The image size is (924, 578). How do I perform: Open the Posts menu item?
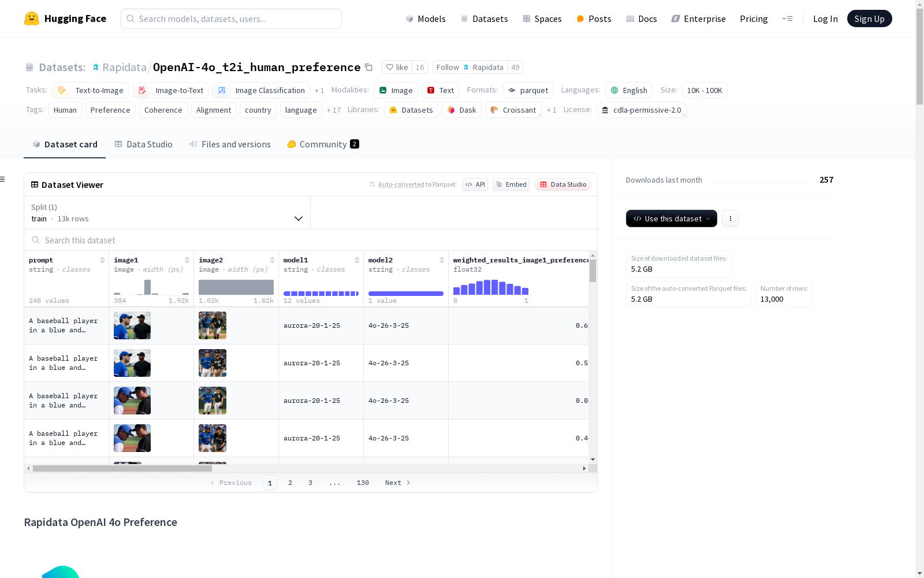click(x=594, y=18)
